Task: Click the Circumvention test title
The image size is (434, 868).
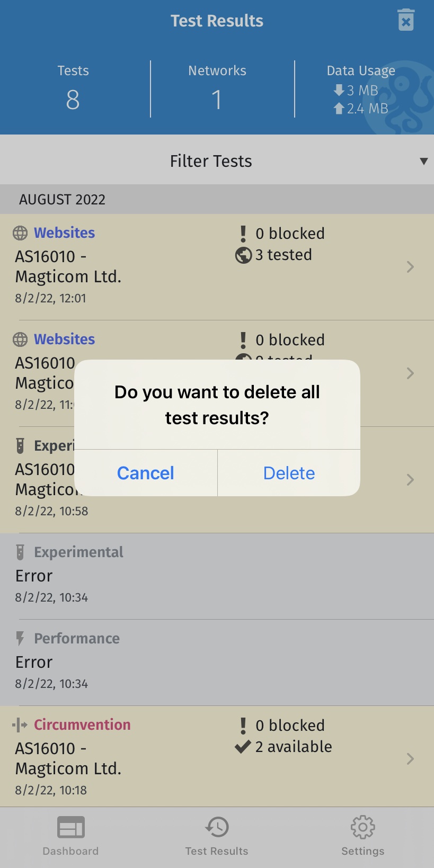Action: 82,725
